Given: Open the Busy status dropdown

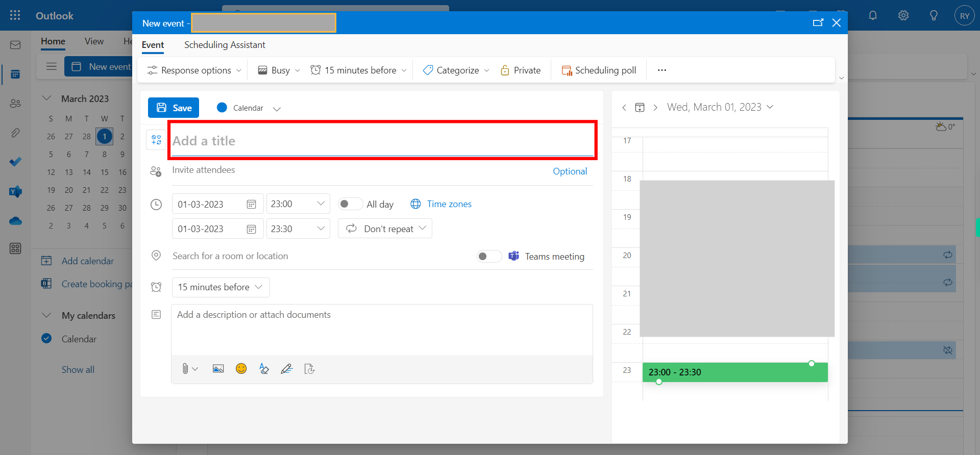Looking at the screenshot, I should coord(279,70).
